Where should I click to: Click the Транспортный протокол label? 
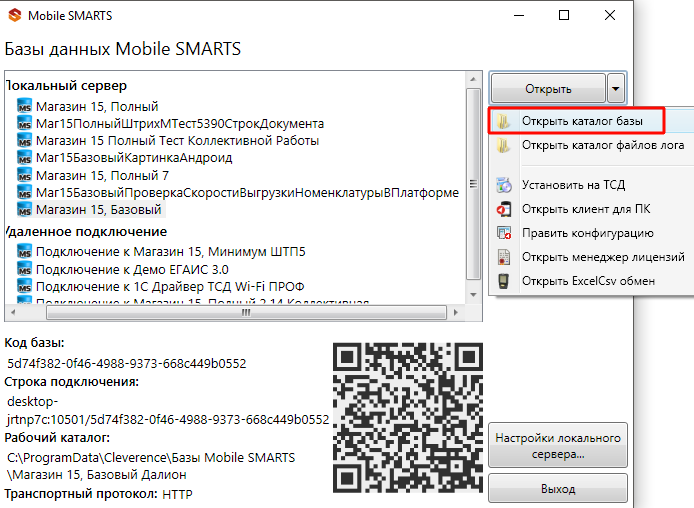pos(81,493)
